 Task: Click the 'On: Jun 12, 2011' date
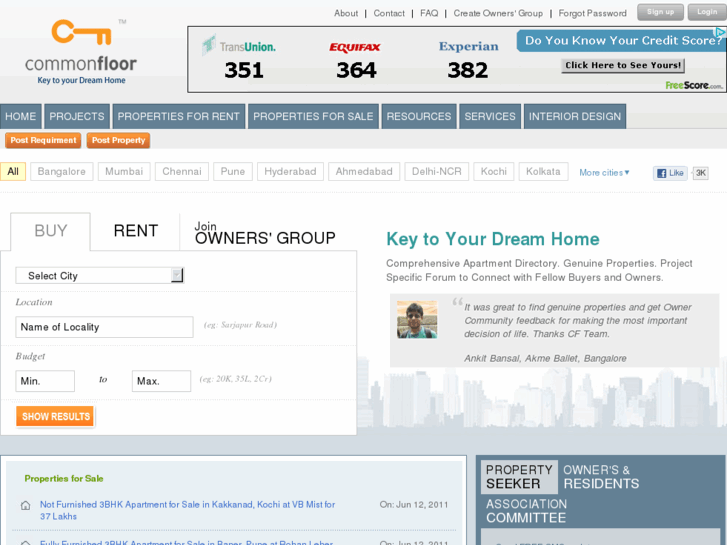[x=414, y=505]
